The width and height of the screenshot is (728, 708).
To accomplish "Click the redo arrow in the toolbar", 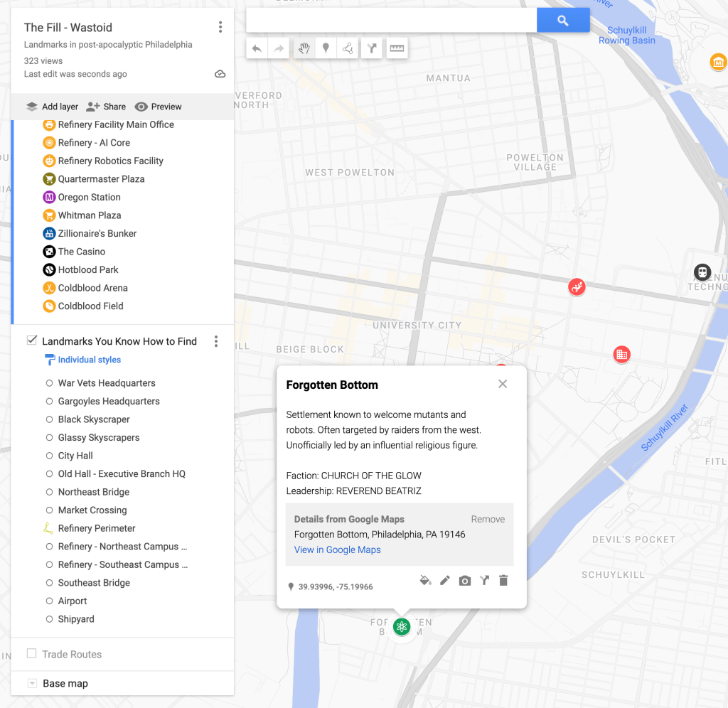I will pos(279,48).
